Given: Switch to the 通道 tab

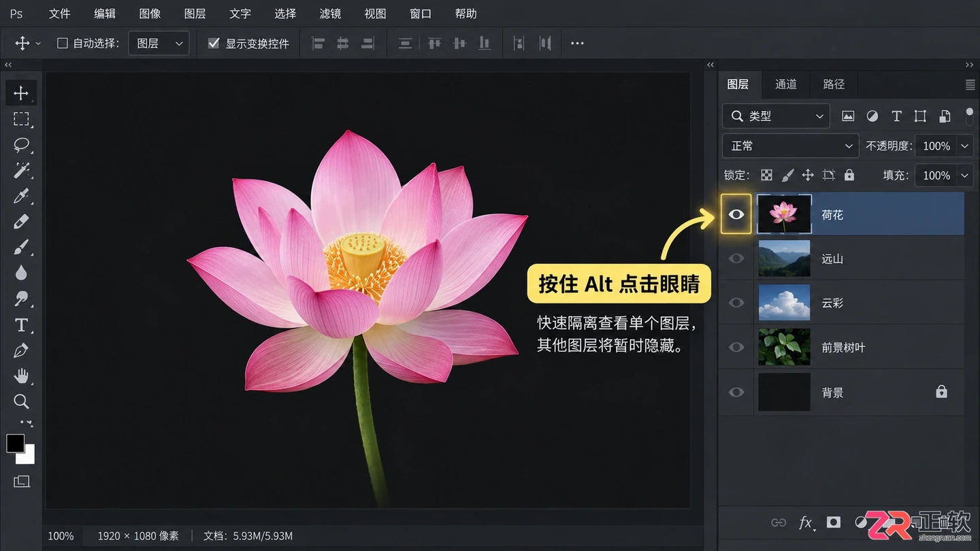Looking at the screenshot, I should click(x=786, y=84).
